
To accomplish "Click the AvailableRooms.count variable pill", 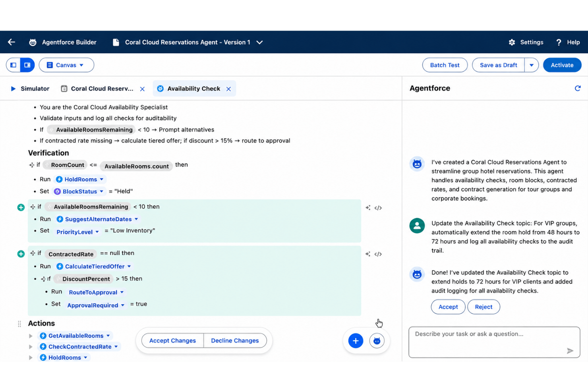I will click(x=136, y=166).
